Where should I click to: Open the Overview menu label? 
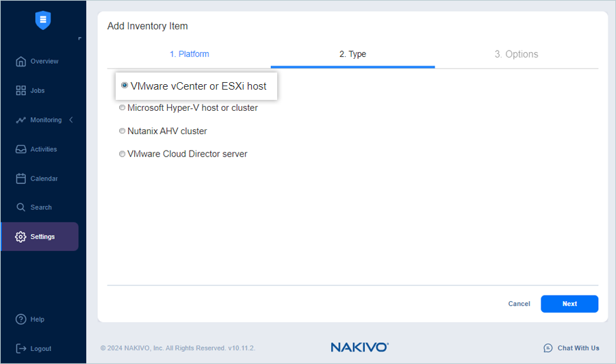44,62
